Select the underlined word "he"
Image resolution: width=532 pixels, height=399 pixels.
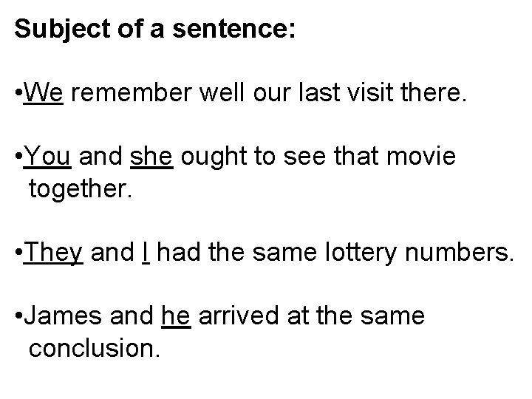(176, 317)
